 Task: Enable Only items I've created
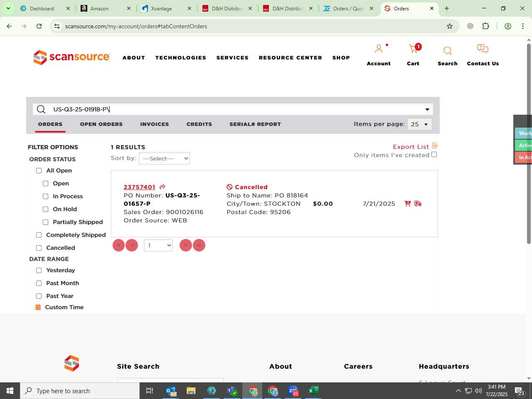[x=434, y=155]
